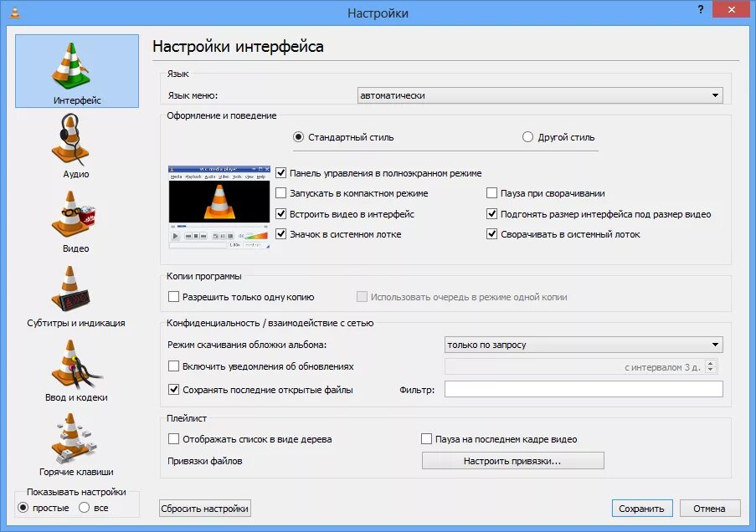Image resolution: width=756 pixels, height=532 pixels.
Task: Open Горячие клавиши settings icon
Action: (74, 438)
